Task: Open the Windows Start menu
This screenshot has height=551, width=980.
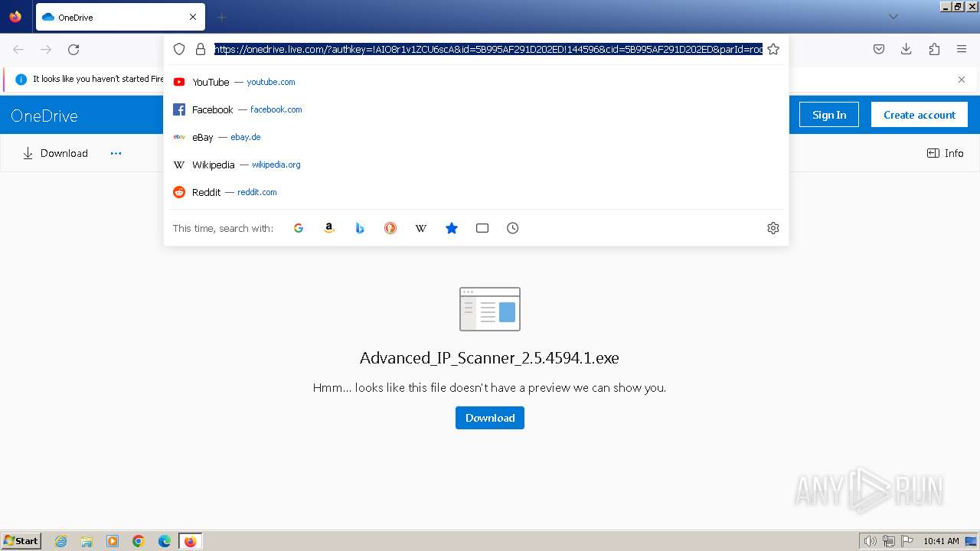Action: coord(21,541)
